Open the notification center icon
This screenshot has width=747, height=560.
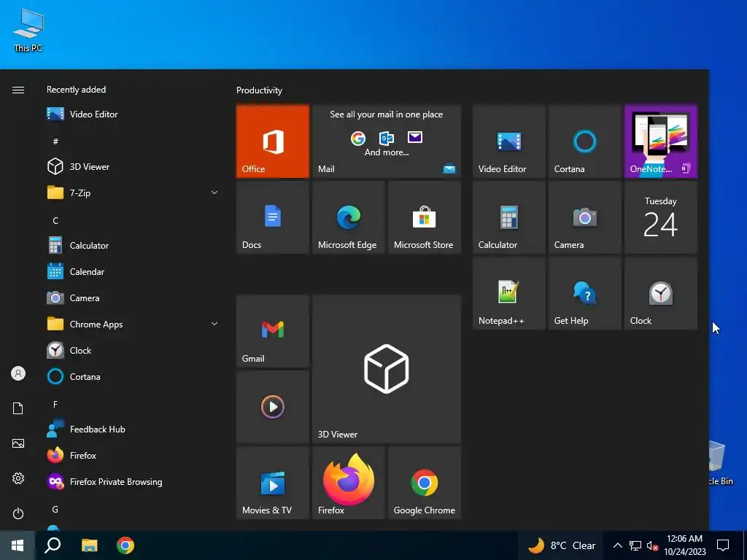(723, 545)
